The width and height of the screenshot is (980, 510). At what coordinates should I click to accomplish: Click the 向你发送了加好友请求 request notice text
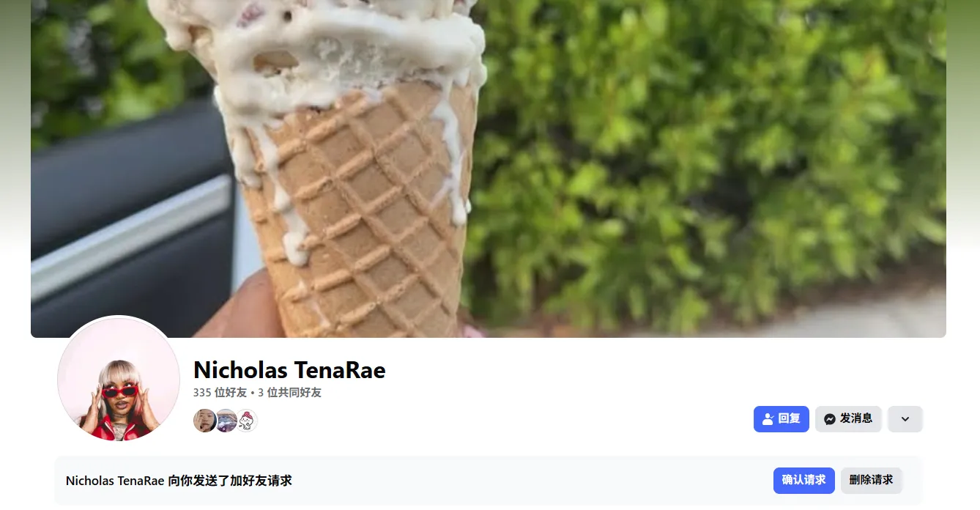coord(230,481)
